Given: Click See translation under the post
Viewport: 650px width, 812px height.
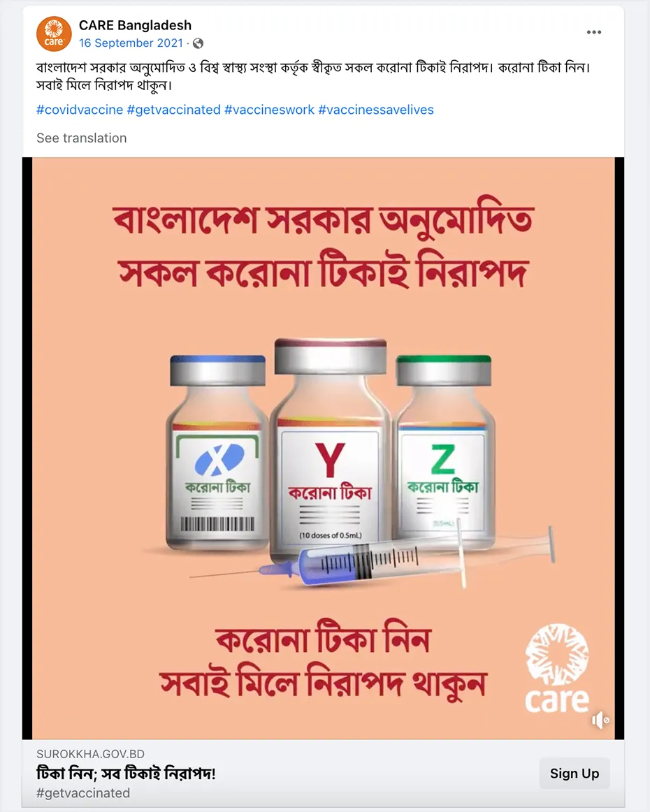Looking at the screenshot, I should pyautogui.click(x=81, y=138).
